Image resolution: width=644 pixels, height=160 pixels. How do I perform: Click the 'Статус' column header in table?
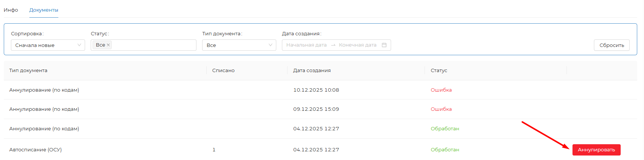(x=439, y=71)
